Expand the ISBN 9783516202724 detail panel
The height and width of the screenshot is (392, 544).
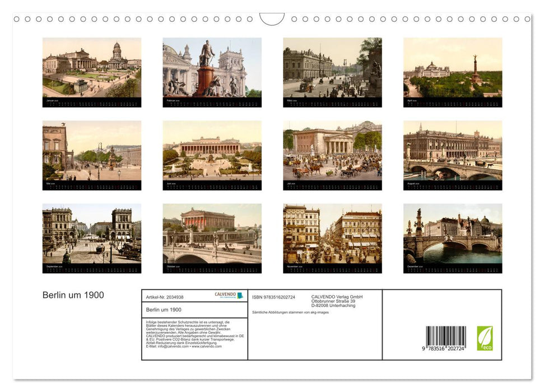pos(274,297)
